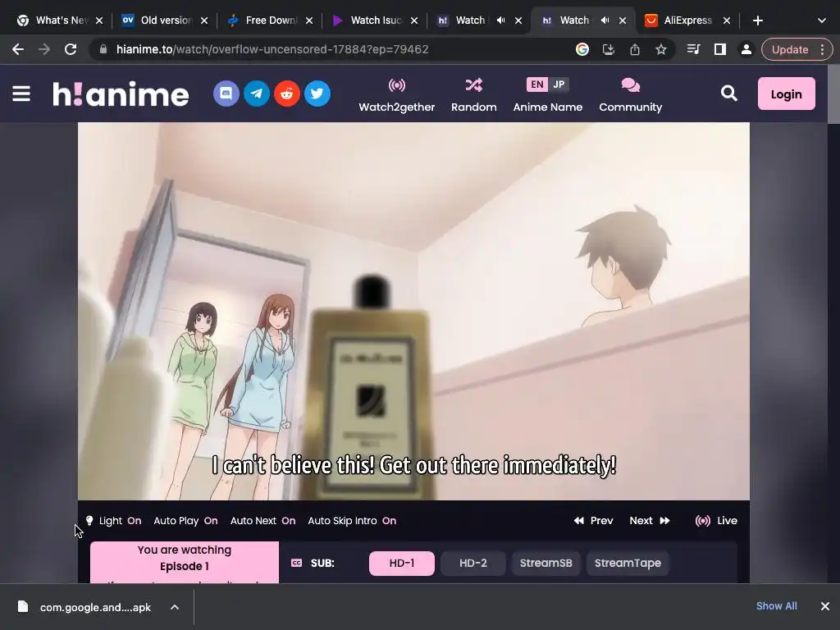The height and width of the screenshot is (630, 840).
Task: Open the Telegram social link
Action: click(257, 94)
